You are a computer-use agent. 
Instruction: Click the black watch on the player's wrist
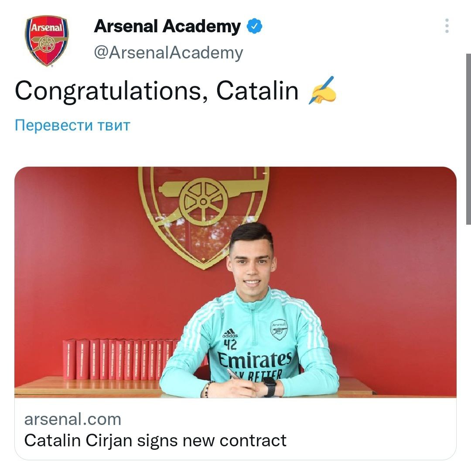(269, 386)
